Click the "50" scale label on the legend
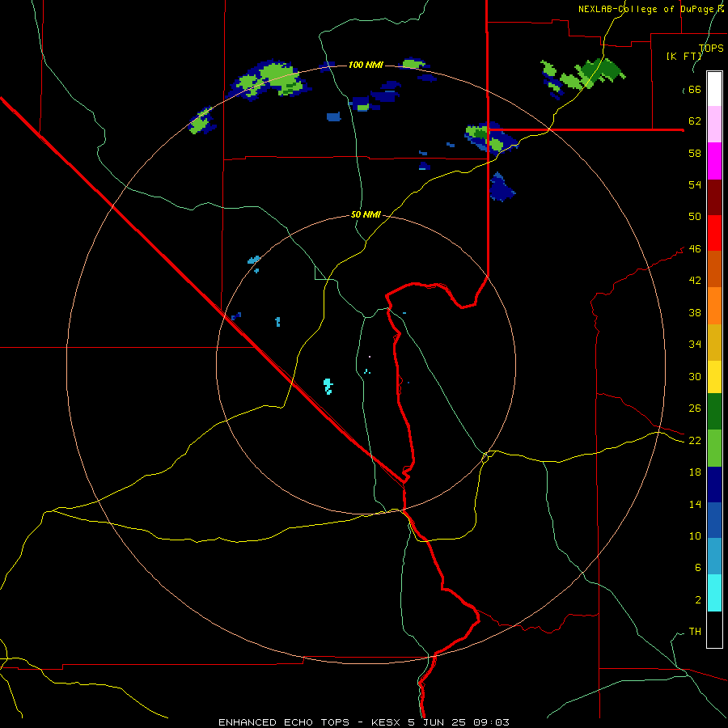This screenshot has width=728, height=728. [695, 217]
